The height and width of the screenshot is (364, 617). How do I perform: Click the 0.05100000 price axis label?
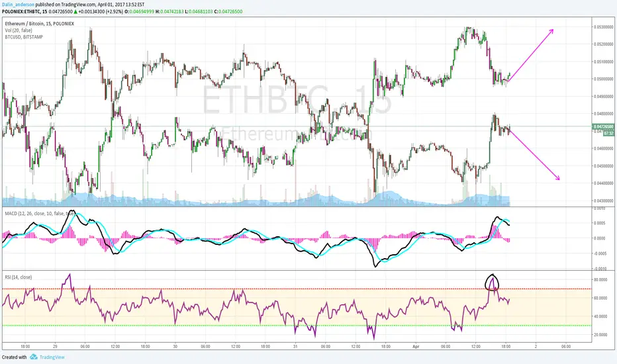pos(603,62)
